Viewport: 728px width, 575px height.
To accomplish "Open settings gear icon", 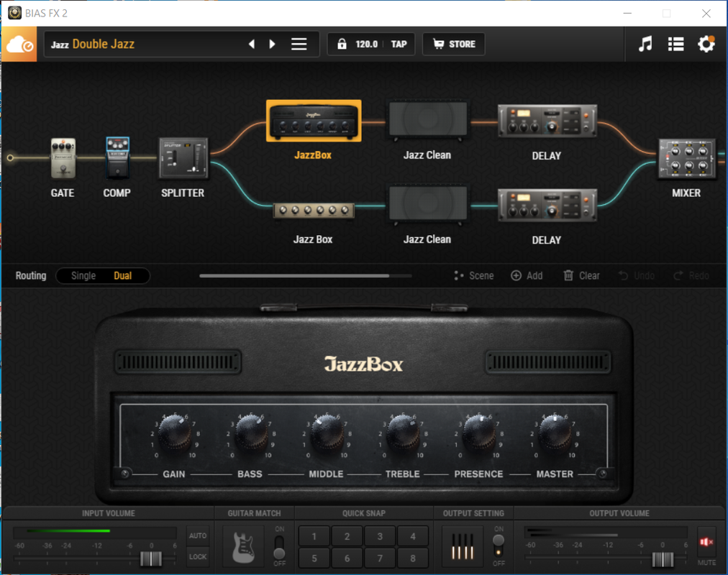I will 706,44.
